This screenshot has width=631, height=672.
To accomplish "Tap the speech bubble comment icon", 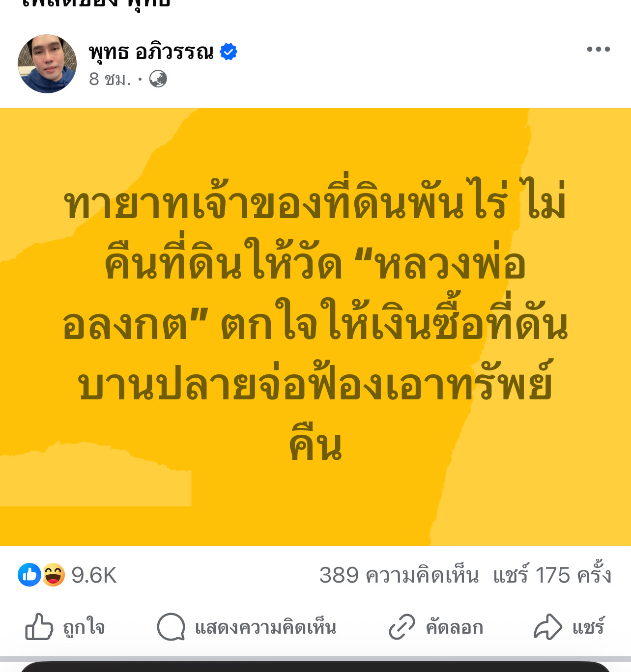I will pyautogui.click(x=171, y=627).
